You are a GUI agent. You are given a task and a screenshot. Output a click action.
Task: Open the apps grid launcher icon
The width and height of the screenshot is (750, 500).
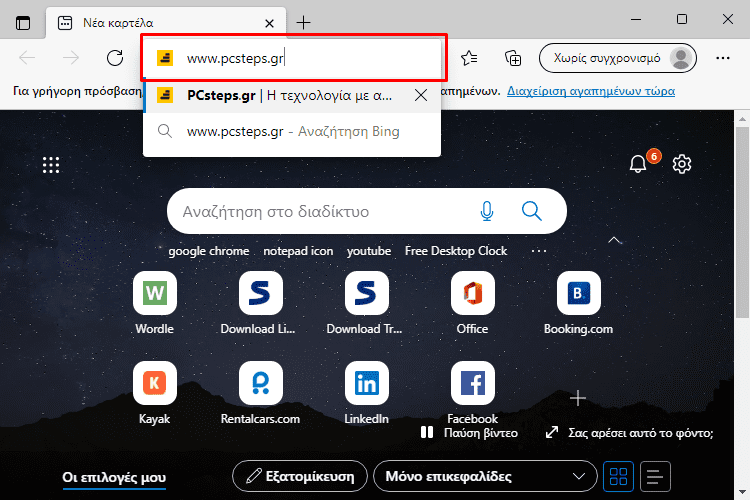(x=51, y=165)
